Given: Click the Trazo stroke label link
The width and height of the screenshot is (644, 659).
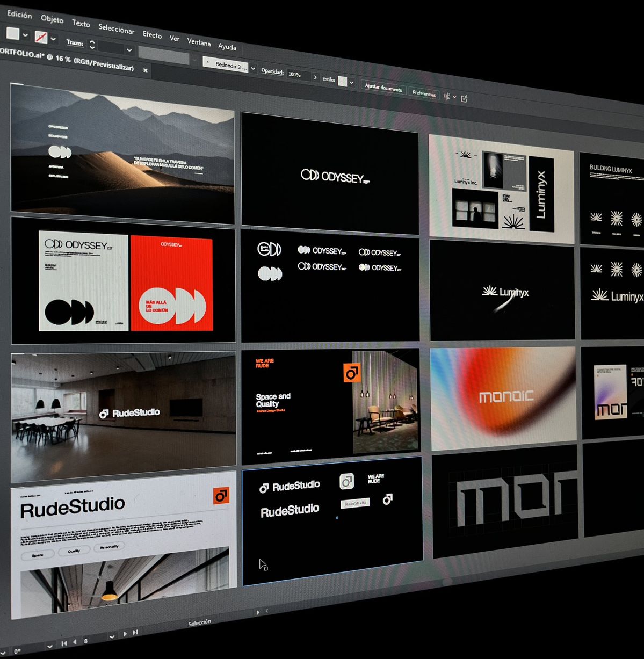Looking at the screenshot, I should click(74, 42).
